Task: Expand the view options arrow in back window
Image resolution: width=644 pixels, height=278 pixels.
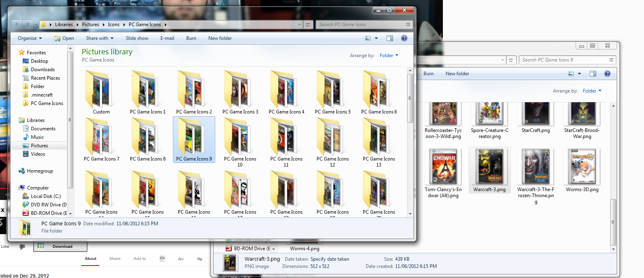Action: pyautogui.click(x=580, y=74)
